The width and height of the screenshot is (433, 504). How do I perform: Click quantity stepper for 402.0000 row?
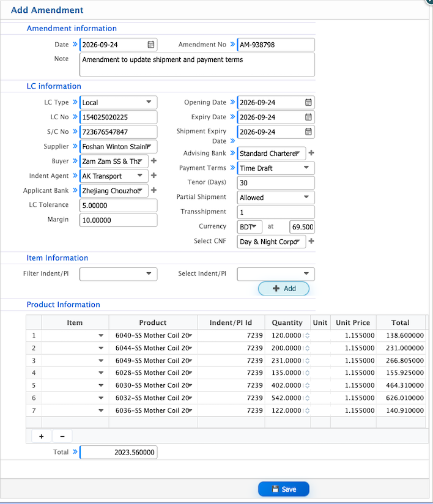pyautogui.click(x=307, y=385)
